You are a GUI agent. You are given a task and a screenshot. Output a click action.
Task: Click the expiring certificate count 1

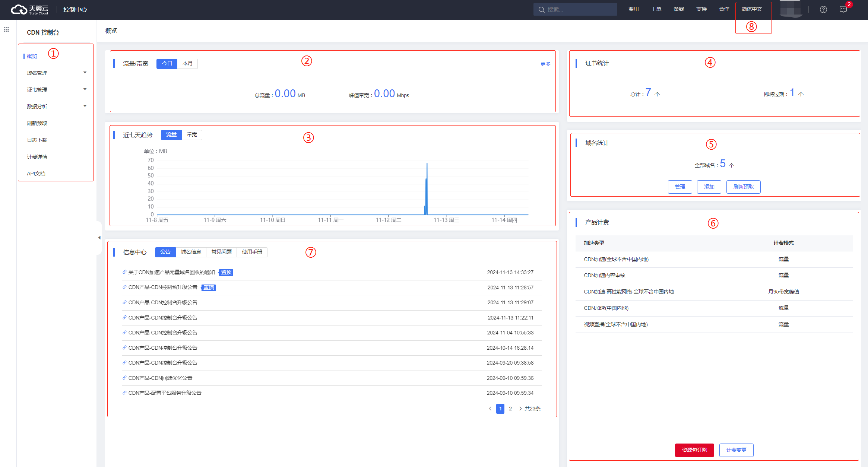point(792,92)
